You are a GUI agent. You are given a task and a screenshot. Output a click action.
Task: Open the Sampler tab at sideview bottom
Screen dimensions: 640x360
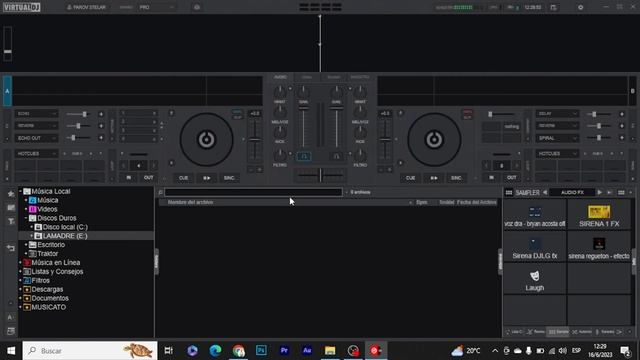tap(558, 332)
